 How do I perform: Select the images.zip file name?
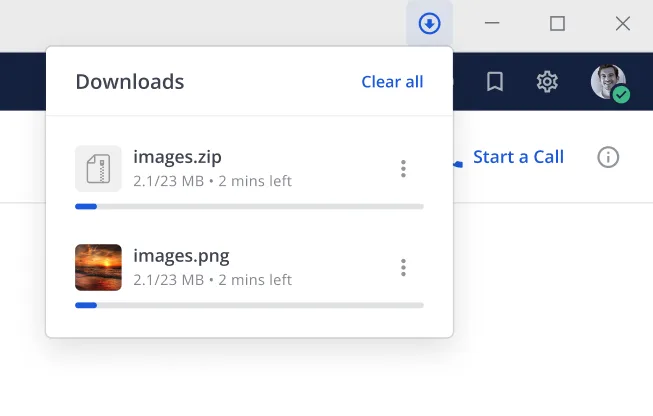tap(177, 157)
